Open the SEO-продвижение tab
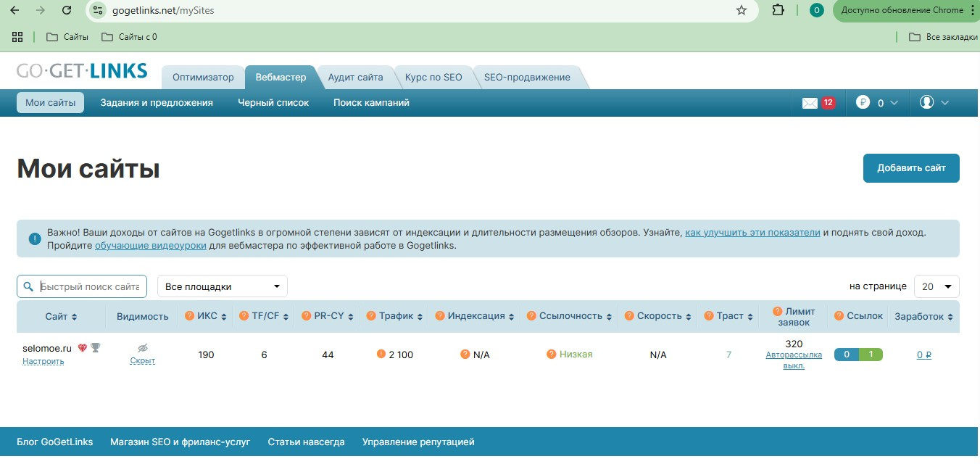Viewport: 980px width, 464px height. 527,77
